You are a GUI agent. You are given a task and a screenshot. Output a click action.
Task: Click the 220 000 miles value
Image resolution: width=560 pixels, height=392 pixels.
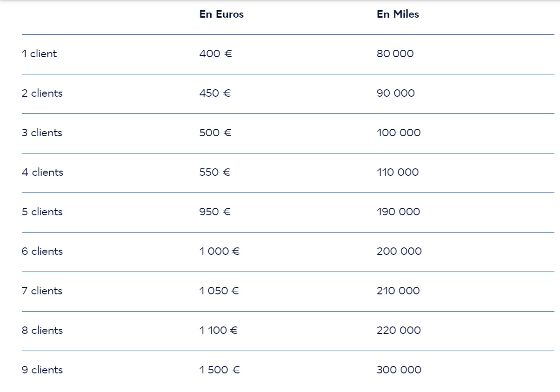(399, 331)
